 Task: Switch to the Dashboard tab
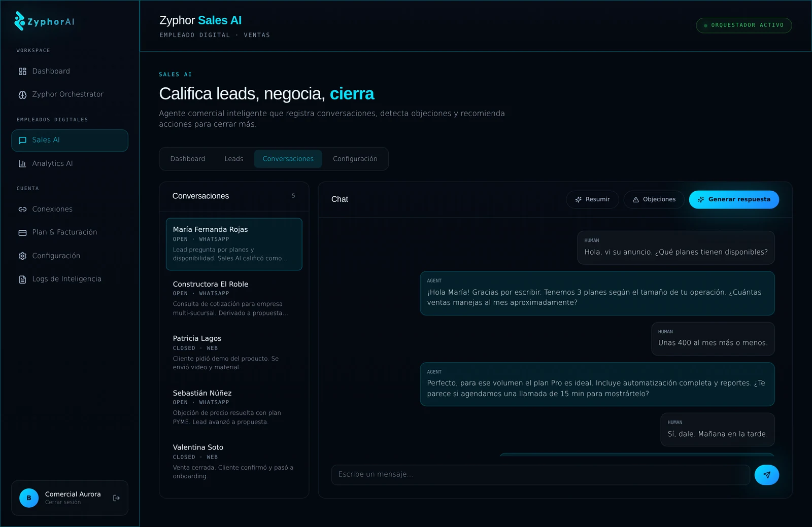point(188,159)
